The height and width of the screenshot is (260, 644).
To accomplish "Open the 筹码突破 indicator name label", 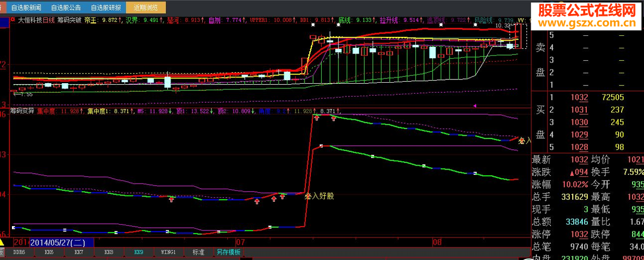I will (70, 20).
